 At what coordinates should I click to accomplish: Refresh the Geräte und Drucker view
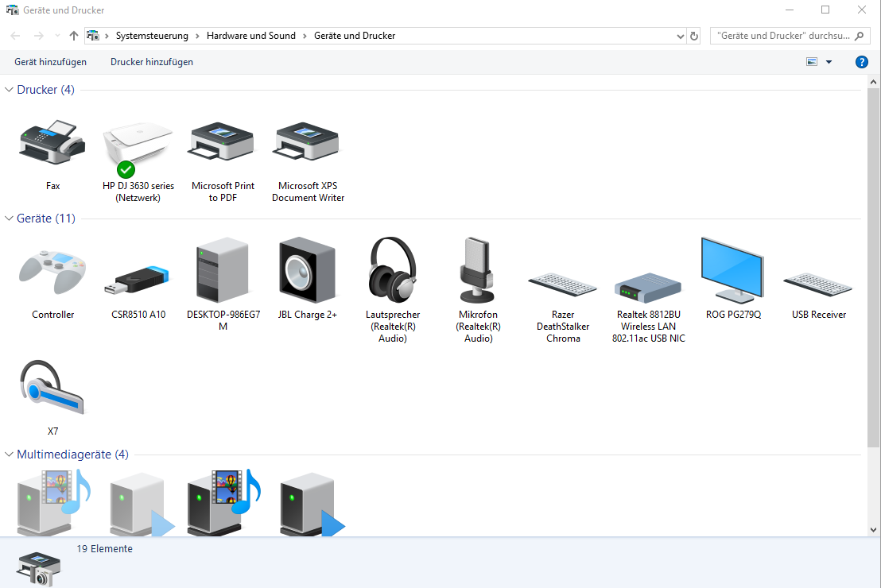click(694, 36)
